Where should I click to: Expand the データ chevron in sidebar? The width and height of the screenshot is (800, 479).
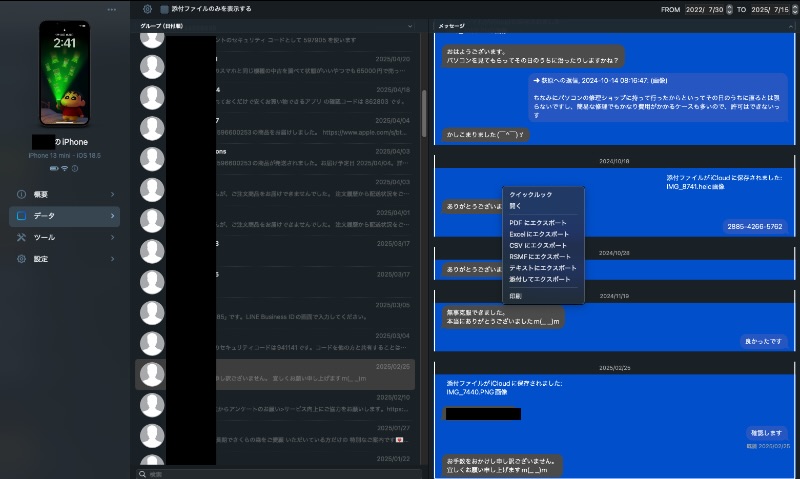112,216
